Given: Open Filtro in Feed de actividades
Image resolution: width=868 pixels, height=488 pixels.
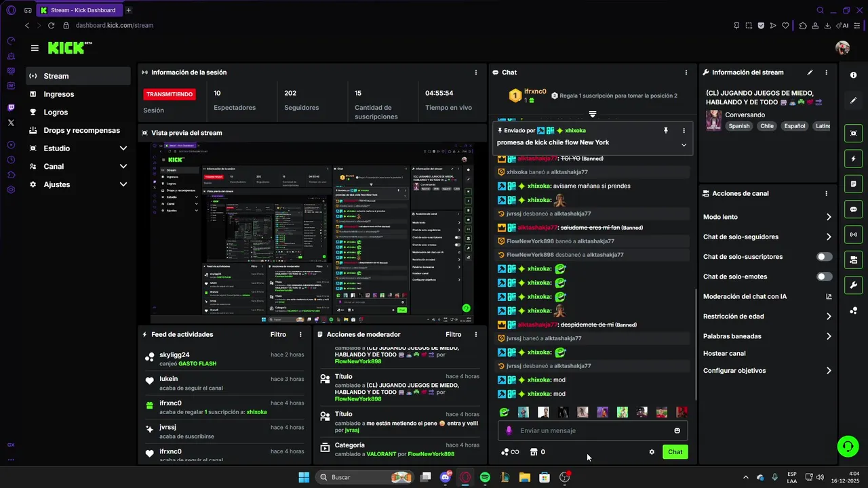Looking at the screenshot, I should 278,334.
